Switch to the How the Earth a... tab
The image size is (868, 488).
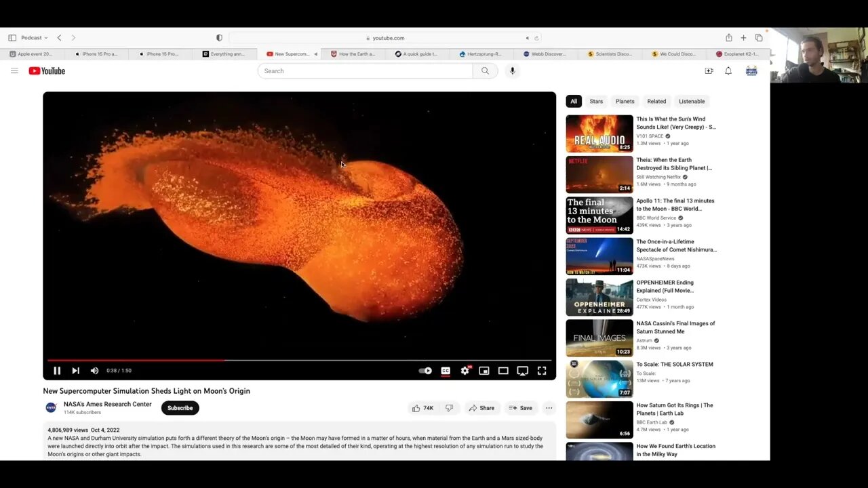(353, 54)
